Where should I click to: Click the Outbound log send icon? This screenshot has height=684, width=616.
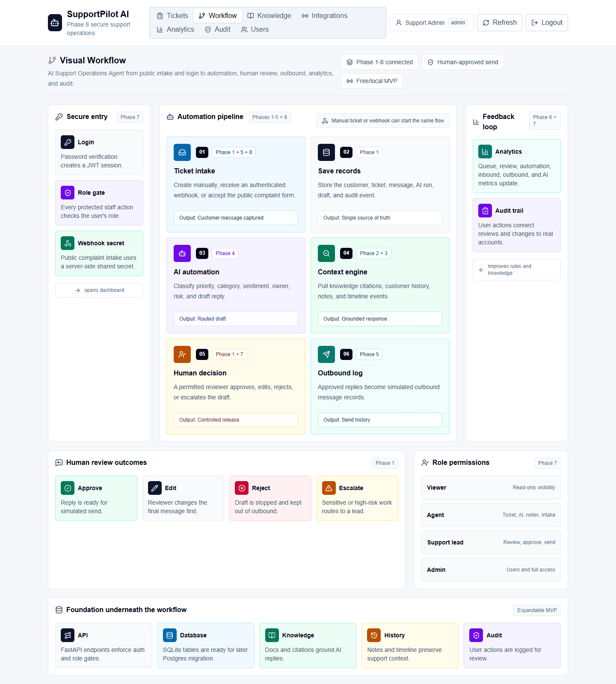[x=326, y=354]
